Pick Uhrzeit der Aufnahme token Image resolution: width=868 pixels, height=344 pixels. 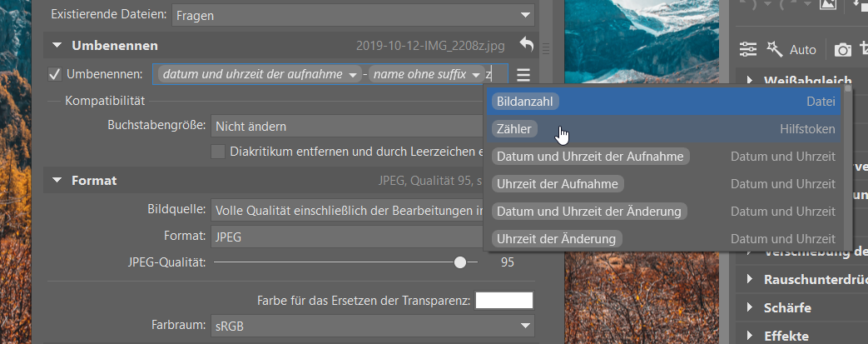(558, 183)
